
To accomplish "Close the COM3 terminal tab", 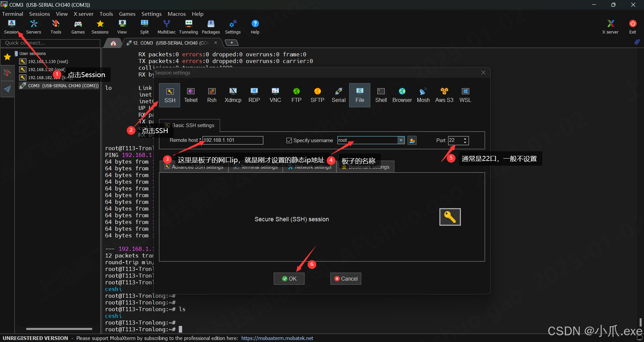I will [x=216, y=43].
